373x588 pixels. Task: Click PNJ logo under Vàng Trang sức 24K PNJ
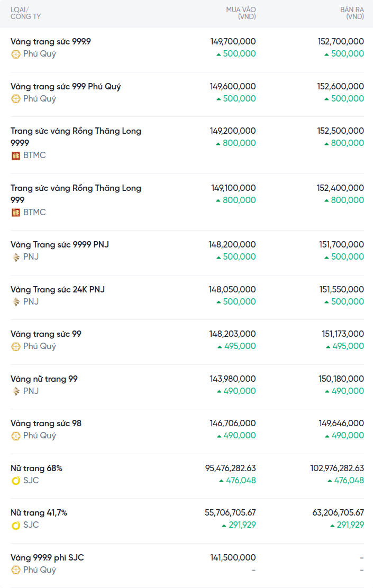click(16, 302)
